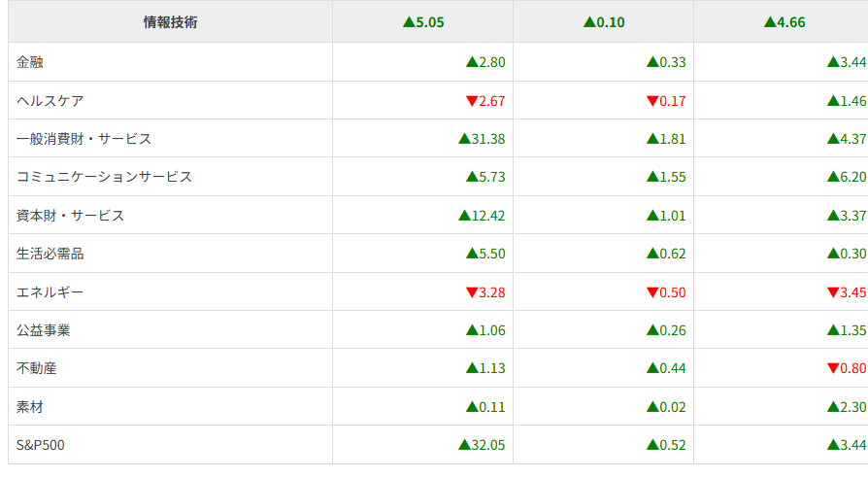Click the エネルギー sector name
The height and width of the screenshot is (478, 868).
pos(50,292)
